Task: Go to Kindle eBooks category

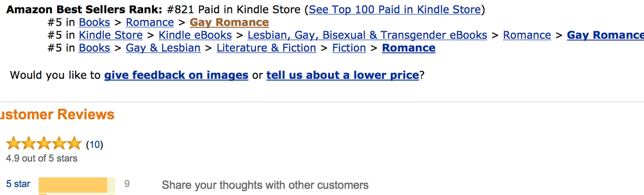Action: pos(195,35)
